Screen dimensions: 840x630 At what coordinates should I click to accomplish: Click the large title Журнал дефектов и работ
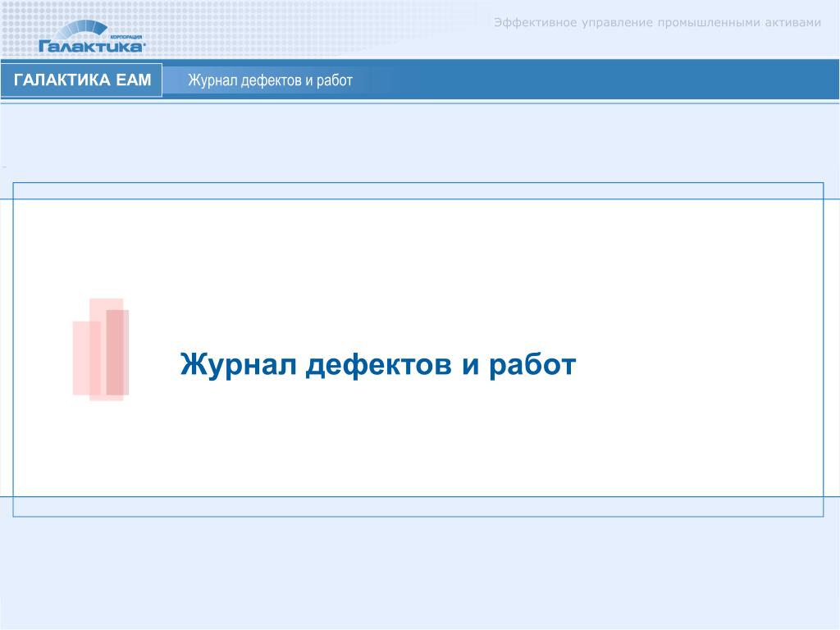pyautogui.click(x=377, y=365)
